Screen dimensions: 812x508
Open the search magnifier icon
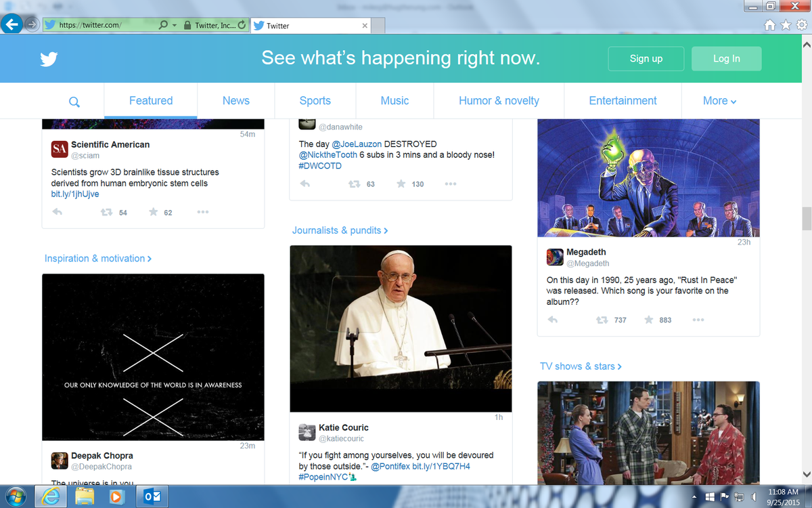[74, 102]
